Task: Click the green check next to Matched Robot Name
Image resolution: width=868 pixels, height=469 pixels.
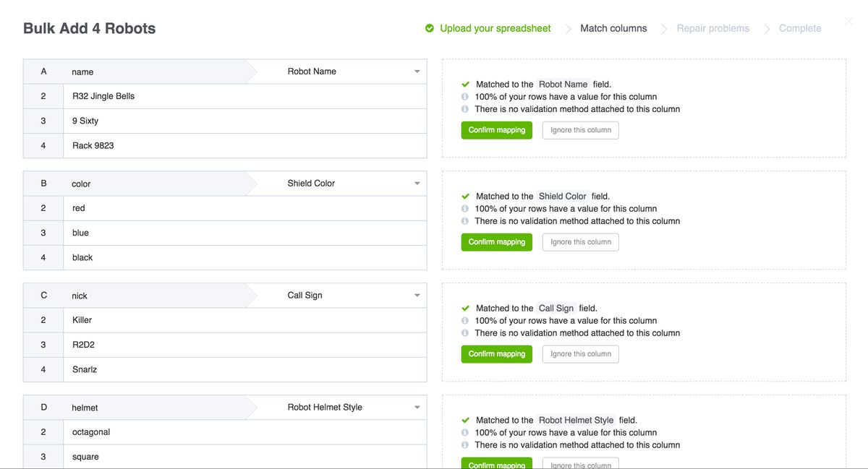Action: 466,85
